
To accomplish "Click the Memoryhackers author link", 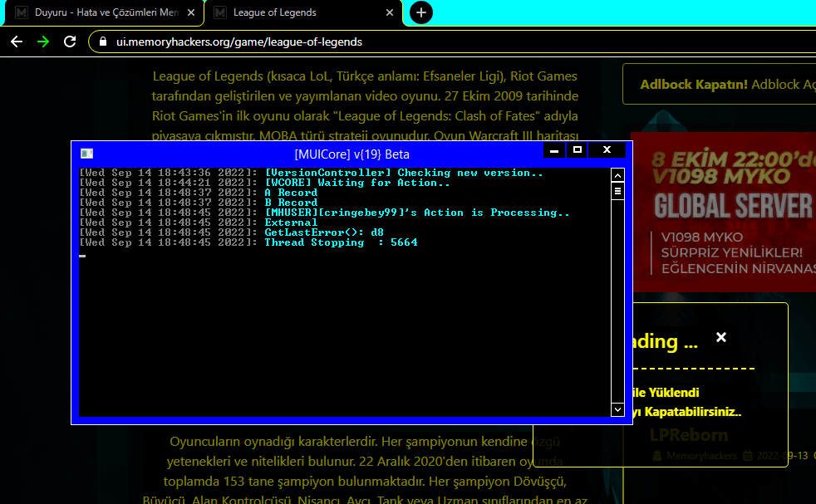I will pos(701,456).
